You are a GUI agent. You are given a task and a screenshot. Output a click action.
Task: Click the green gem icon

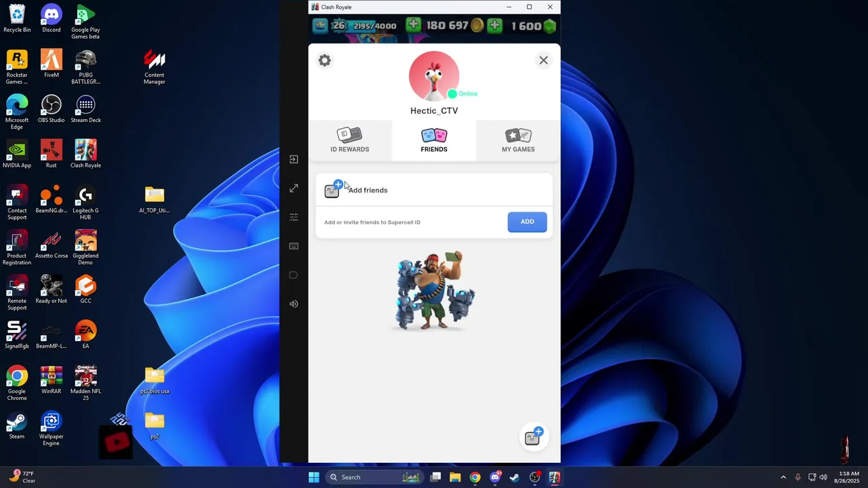tap(549, 26)
